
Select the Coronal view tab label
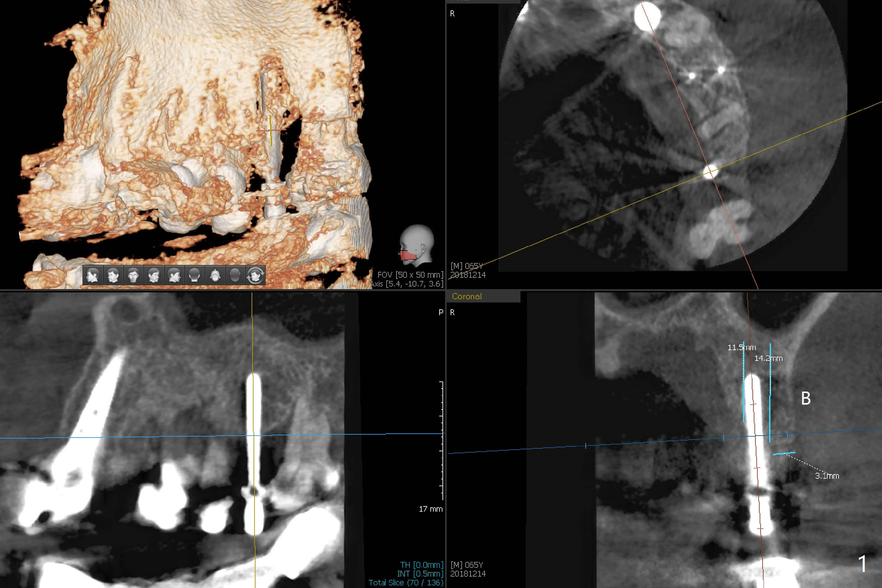tap(467, 296)
